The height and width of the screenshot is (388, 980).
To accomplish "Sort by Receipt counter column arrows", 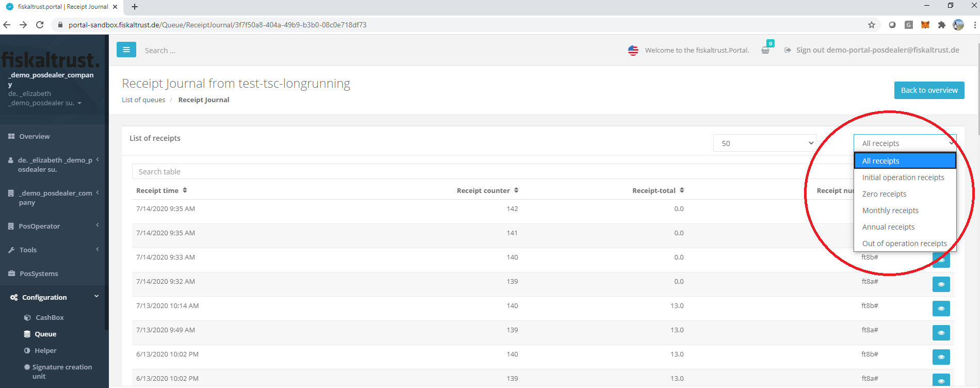I will coord(516,190).
